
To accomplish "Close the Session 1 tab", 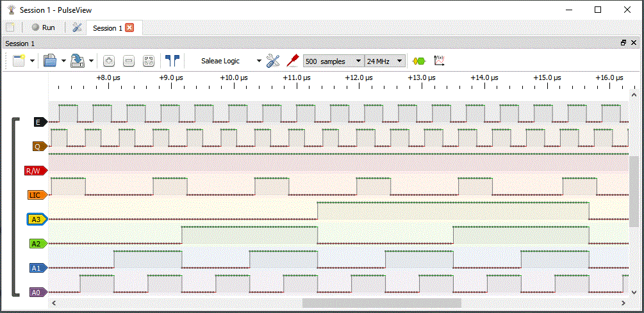I will coord(129,28).
